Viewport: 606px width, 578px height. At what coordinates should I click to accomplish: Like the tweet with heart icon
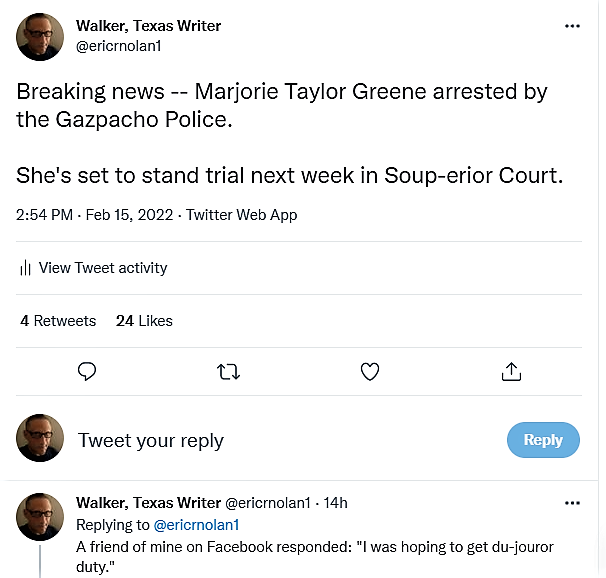click(x=370, y=371)
